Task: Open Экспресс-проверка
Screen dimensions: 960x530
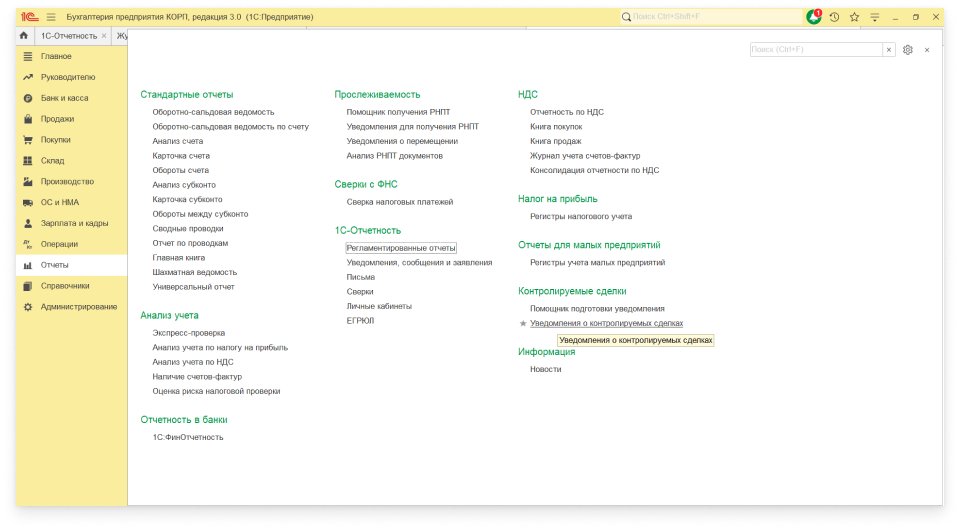Action: pyautogui.click(x=189, y=333)
